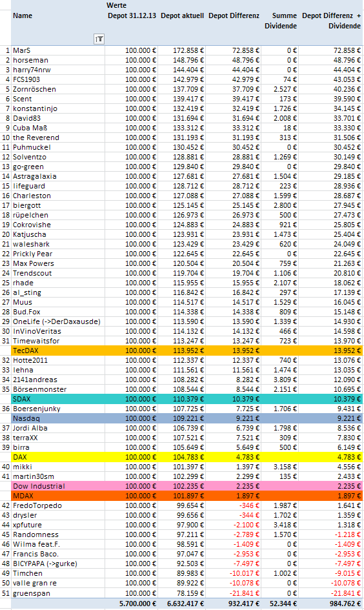
Task: Click red value -346 € for FredoTorpedo
Action: 249,505
